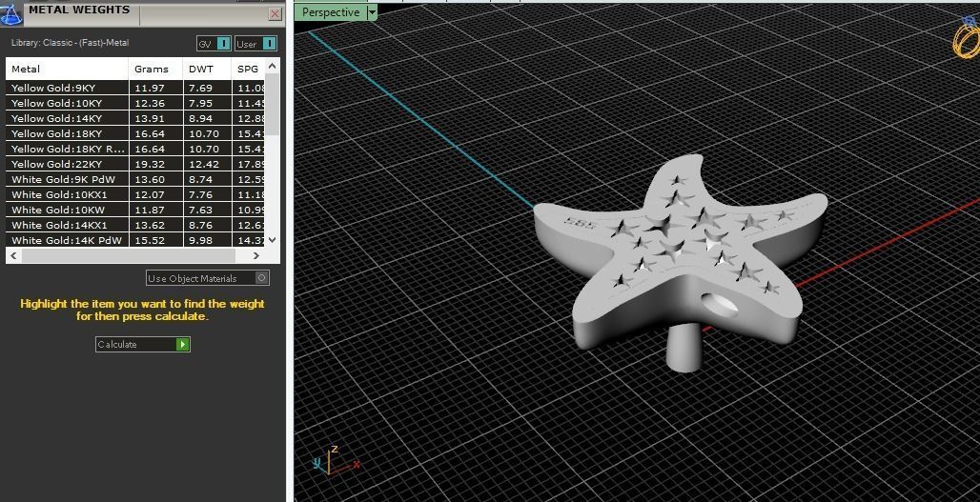Click the XYZ axis gizmo in viewport
Image resolution: width=980 pixels, height=502 pixels.
337,463
